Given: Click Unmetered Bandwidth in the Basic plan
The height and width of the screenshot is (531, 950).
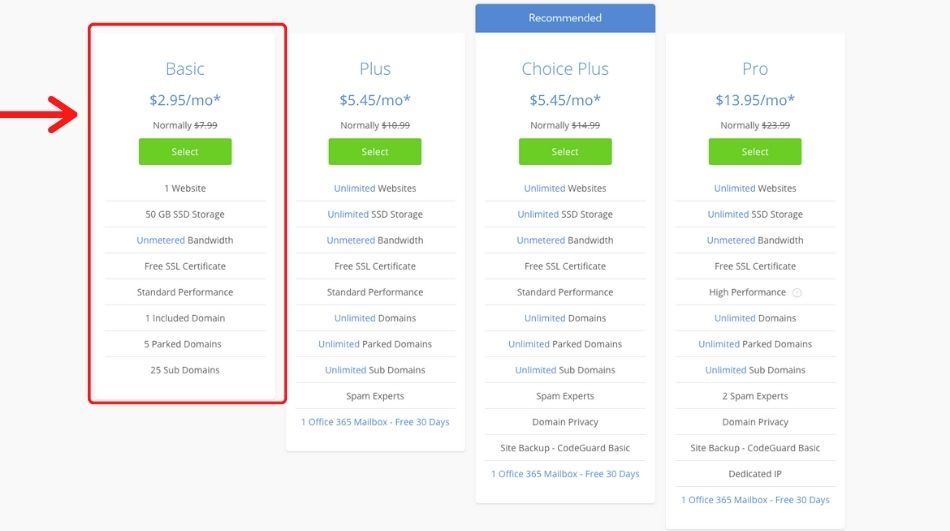Looking at the screenshot, I should (x=185, y=240).
